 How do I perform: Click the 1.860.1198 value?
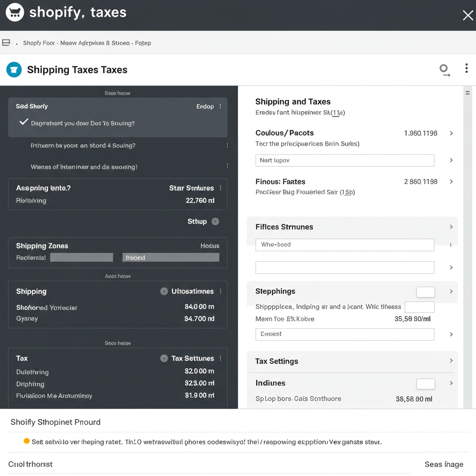420,133
